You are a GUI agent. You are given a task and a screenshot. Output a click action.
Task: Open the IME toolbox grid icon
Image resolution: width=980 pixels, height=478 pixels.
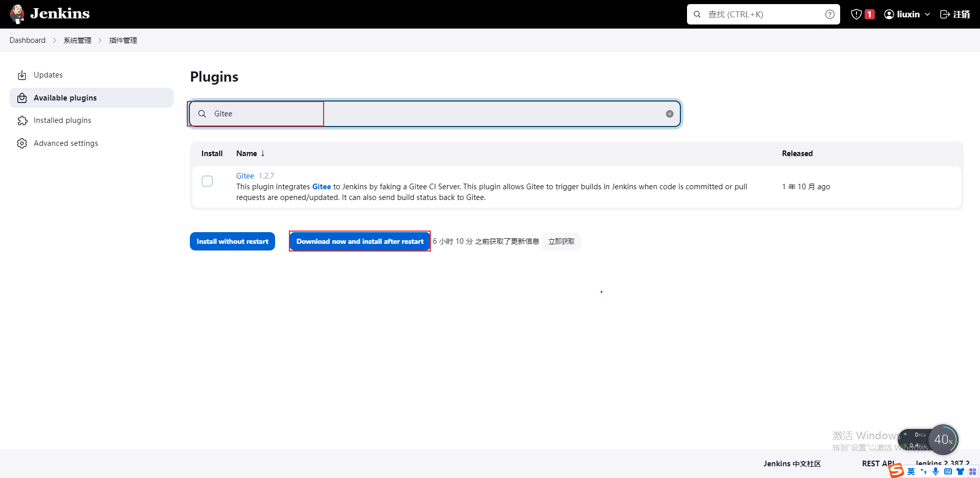[972, 471]
